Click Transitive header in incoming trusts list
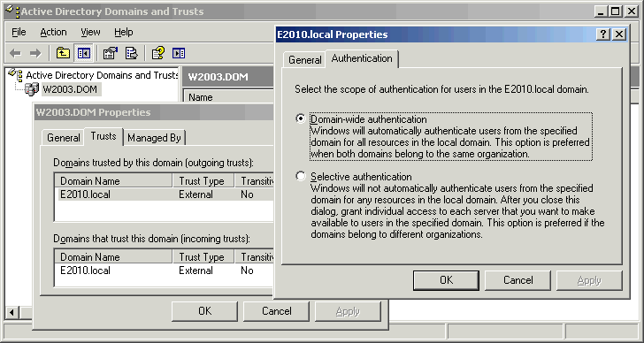The width and height of the screenshot is (644, 343). [x=254, y=257]
